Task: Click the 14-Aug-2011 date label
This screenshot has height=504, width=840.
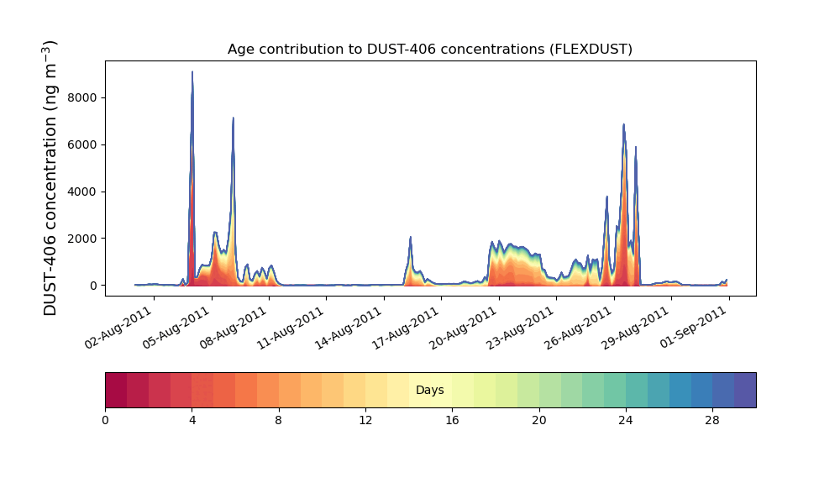Action: click(x=349, y=328)
